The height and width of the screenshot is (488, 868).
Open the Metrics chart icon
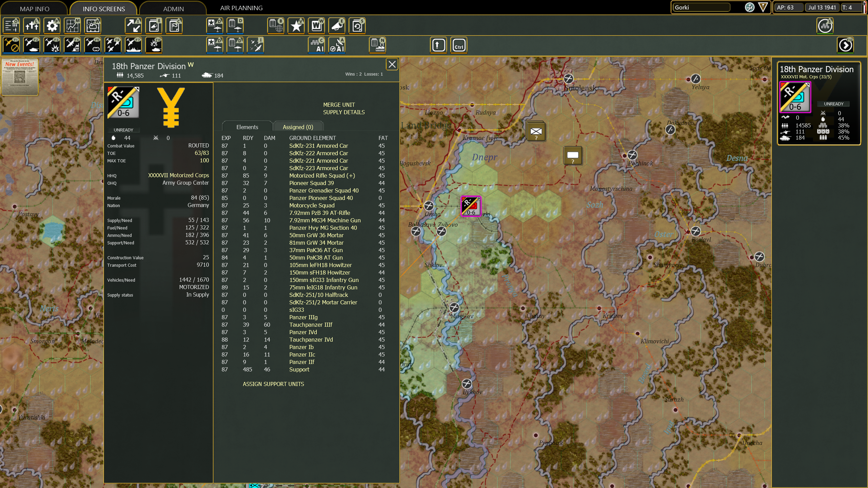[73, 25]
